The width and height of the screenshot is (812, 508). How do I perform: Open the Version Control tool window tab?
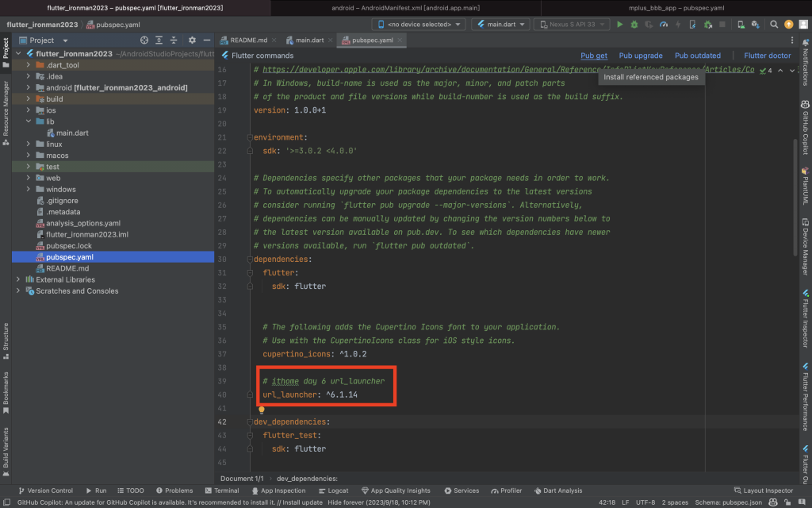point(45,491)
